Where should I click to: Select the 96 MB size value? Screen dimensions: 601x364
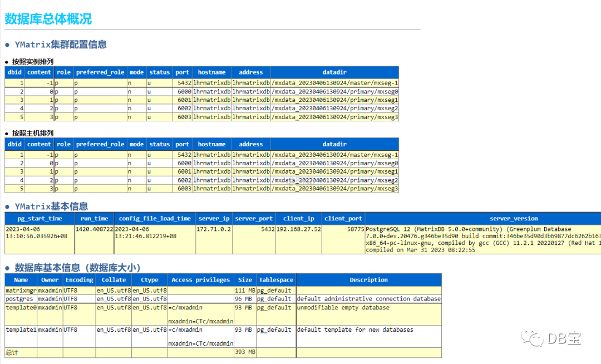pyautogui.click(x=243, y=298)
